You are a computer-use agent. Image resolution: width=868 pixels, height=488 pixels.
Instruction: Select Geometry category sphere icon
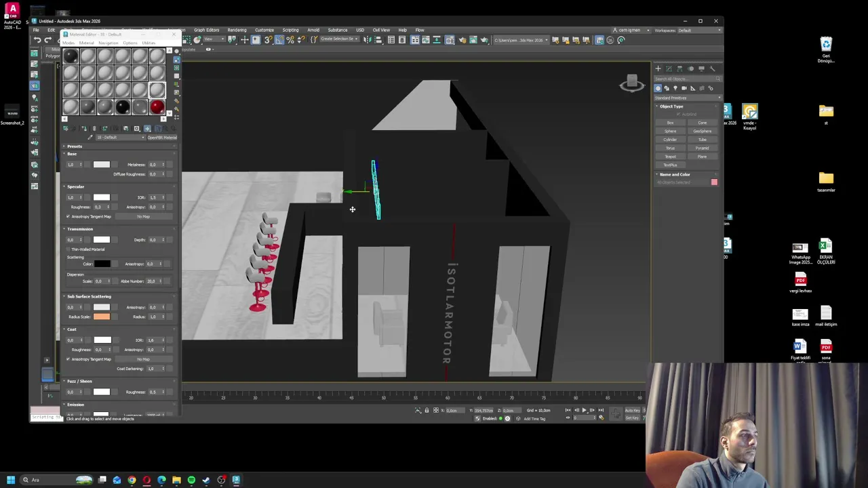pyautogui.click(x=658, y=88)
